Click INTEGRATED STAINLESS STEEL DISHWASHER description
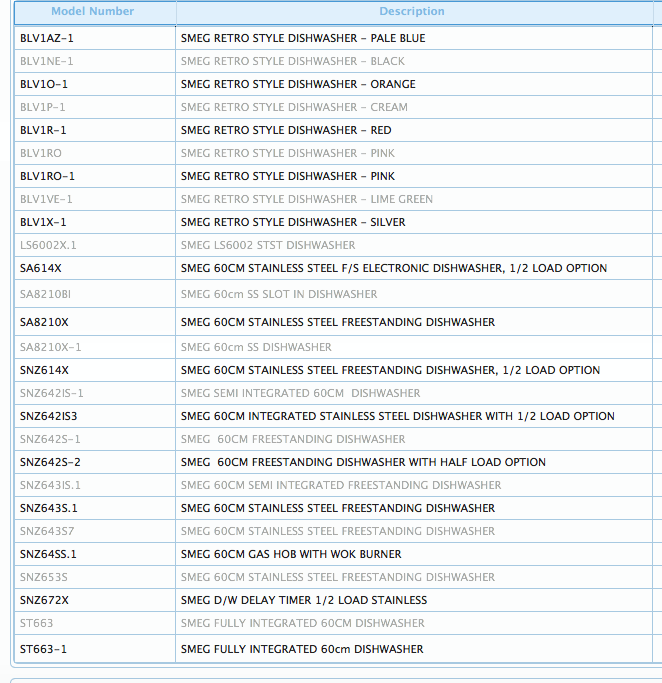662x683 pixels. coord(398,417)
